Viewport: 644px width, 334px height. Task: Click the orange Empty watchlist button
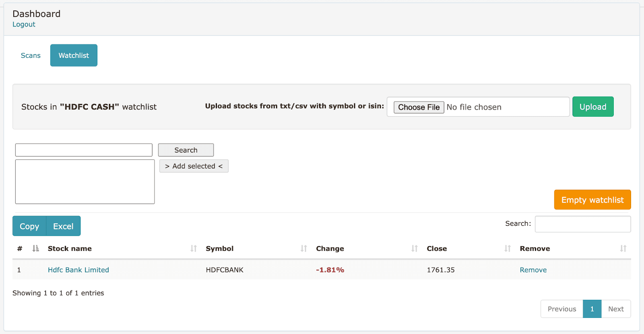592,200
